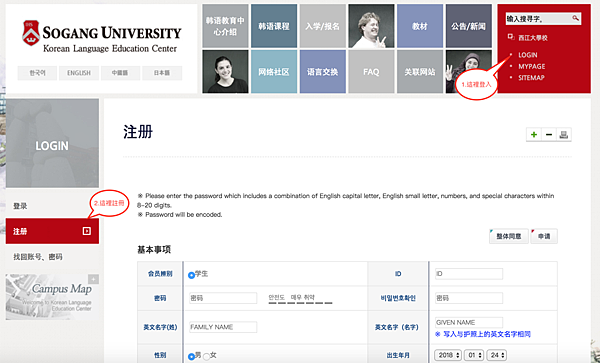This screenshot has height=363, width=600.
Task: Click the dark-haired woman photo tile
Action: point(225,72)
